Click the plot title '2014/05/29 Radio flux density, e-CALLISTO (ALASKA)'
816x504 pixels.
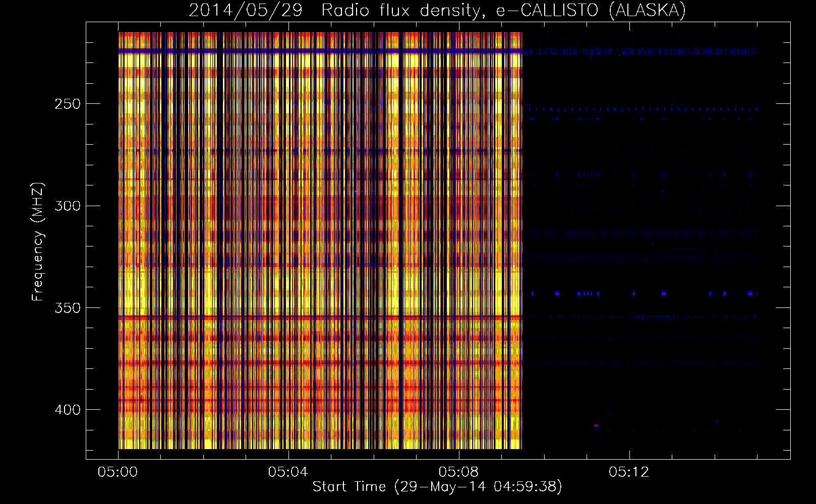(437, 10)
